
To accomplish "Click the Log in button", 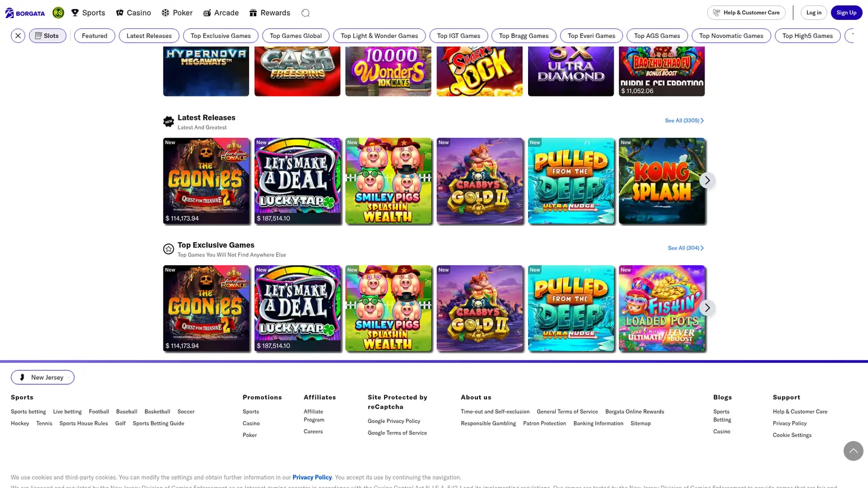I will pos(814,13).
